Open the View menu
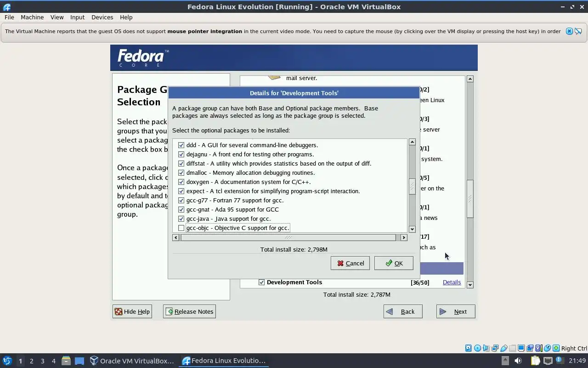Image resolution: width=588 pixels, height=368 pixels. coord(57,17)
